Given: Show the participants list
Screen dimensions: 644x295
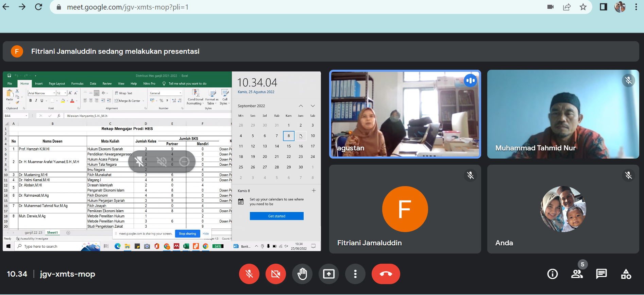Looking at the screenshot, I should (577, 274).
